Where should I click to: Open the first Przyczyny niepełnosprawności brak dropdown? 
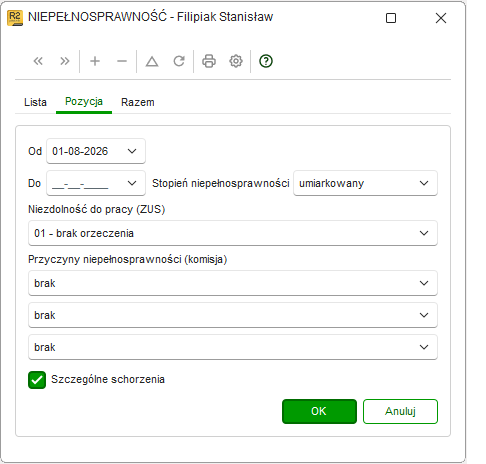point(233,283)
